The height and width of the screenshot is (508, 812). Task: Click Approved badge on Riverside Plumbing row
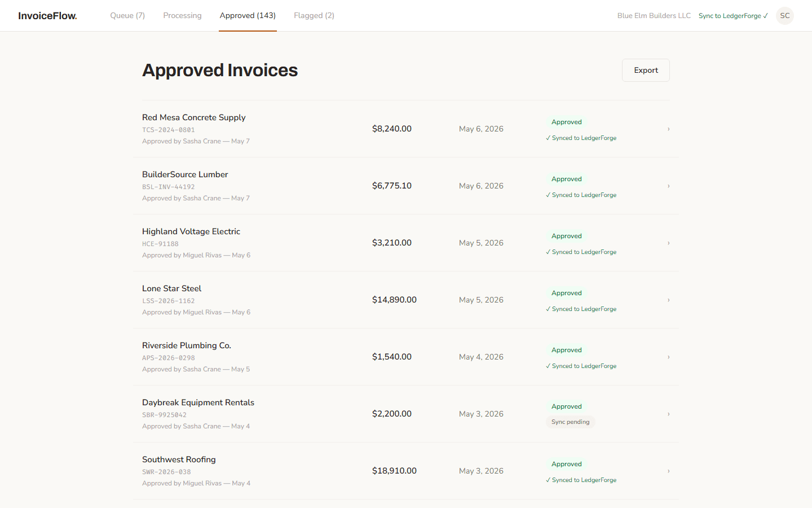coord(567,350)
